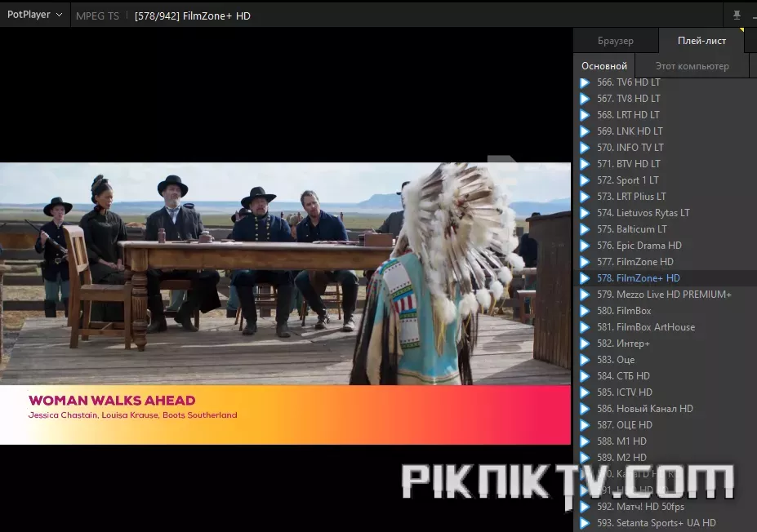Choose channel 582. Интер+
Viewport: 757px width, 532px height.
point(623,344)
